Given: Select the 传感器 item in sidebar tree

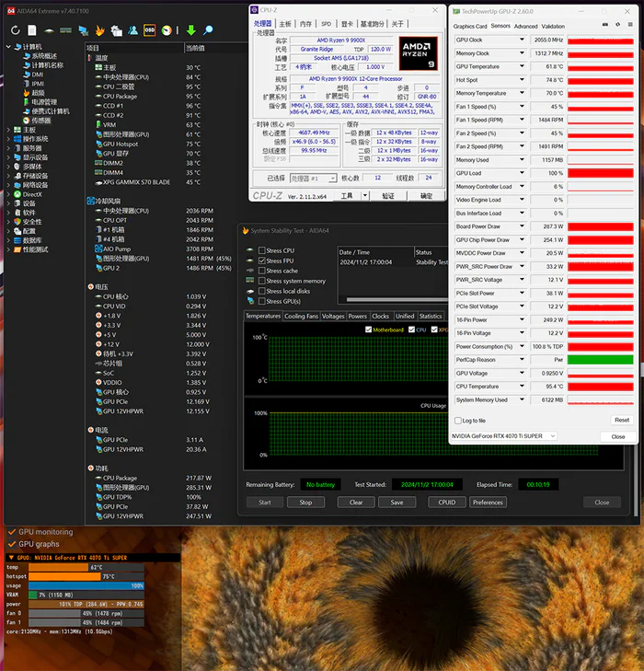Looking at the screenshot, I should 41,120.
